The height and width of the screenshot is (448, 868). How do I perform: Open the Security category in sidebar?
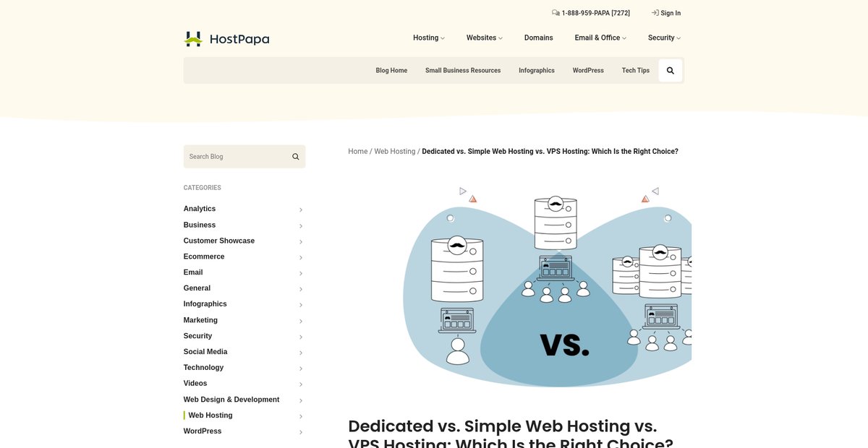pyautogui.click(x=197, y=336)
